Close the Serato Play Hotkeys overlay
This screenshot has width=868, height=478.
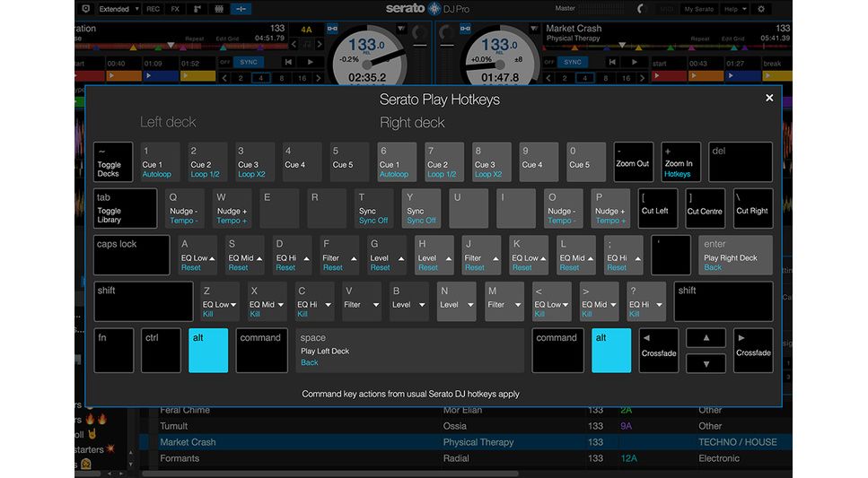point(769,98)
